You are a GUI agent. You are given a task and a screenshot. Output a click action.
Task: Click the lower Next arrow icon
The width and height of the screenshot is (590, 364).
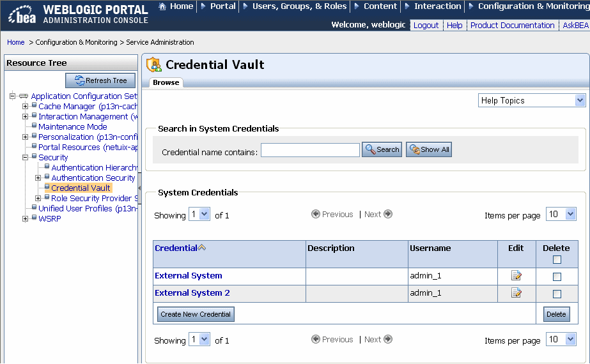coord(388,339)
